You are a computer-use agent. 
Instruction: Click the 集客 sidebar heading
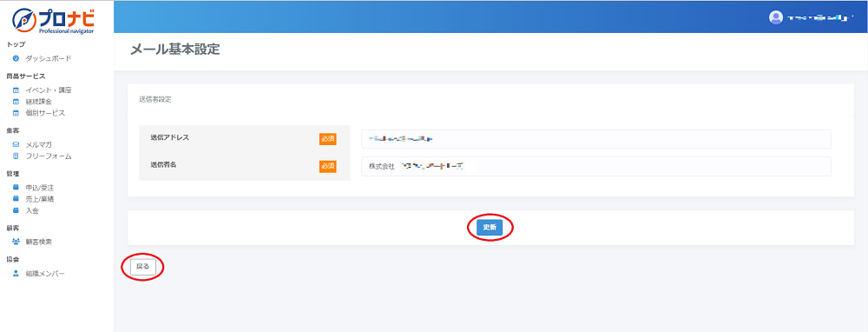(13, 131)
